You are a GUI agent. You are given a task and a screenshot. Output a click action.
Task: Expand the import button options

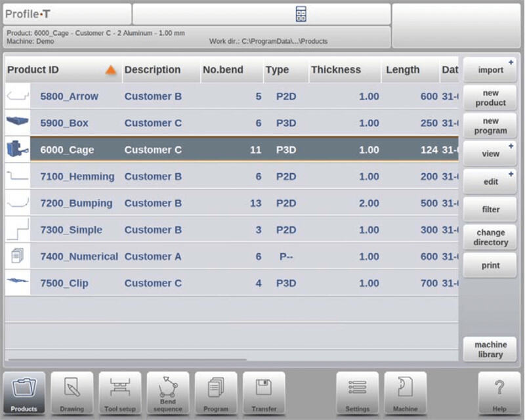[490, 70]
